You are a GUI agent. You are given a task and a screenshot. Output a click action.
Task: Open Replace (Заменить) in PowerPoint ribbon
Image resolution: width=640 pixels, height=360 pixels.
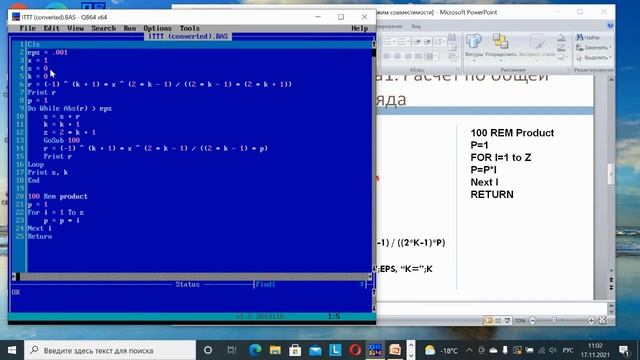pos(593,47)
